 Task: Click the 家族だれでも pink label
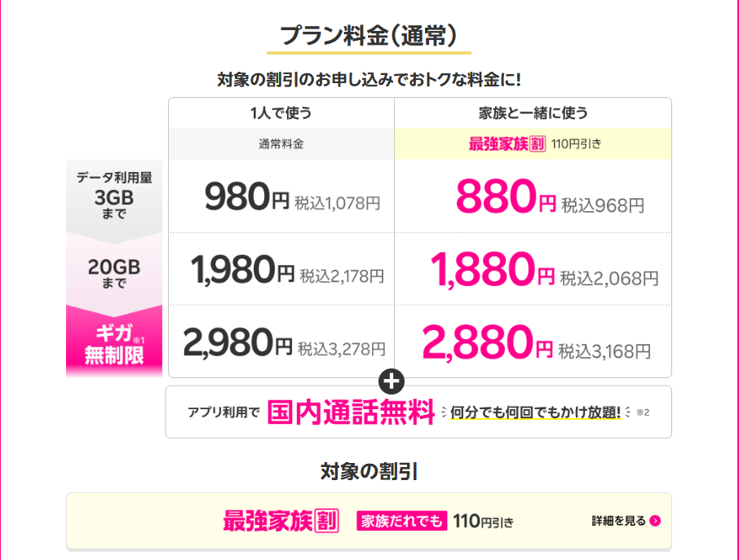click(x=401, y=521)
